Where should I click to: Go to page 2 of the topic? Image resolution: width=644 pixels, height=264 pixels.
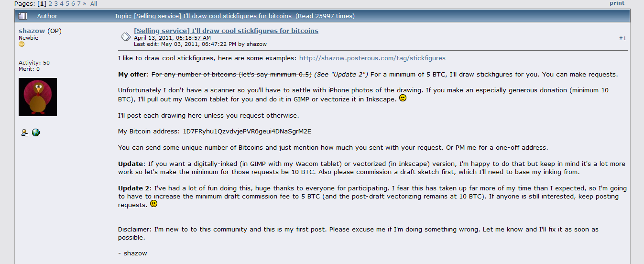(50, 3)
